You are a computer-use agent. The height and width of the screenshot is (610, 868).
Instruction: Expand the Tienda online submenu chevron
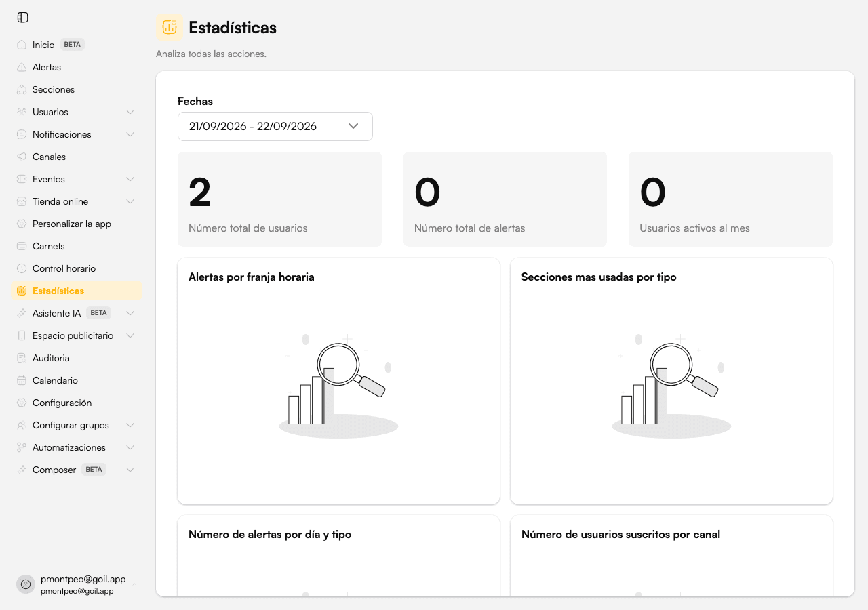(x=130, y=201)
